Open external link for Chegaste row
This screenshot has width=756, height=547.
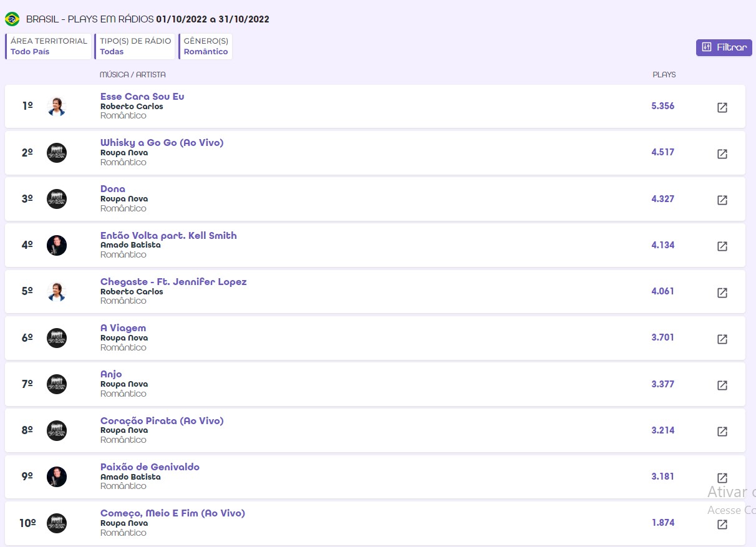[x=722, y=293]
